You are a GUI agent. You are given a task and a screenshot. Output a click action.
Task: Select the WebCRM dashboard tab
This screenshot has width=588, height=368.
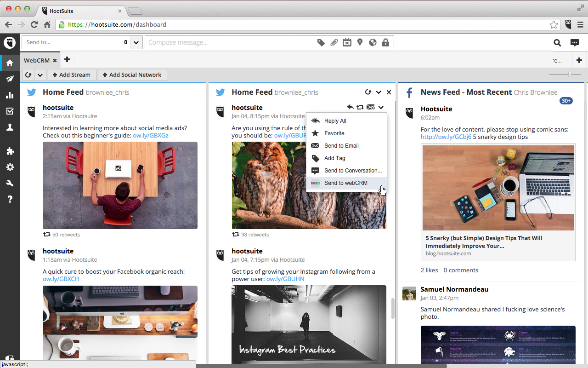coord(37,60)
